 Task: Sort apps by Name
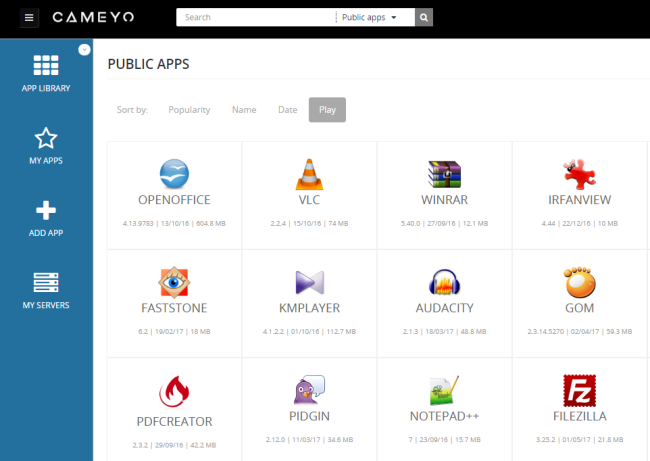244,110
